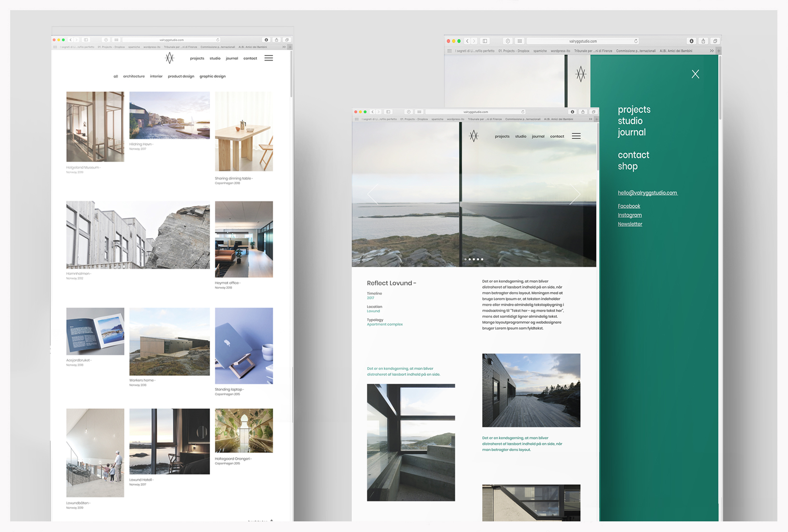
Task: Click star logo in green menu window
Action: 581,74
